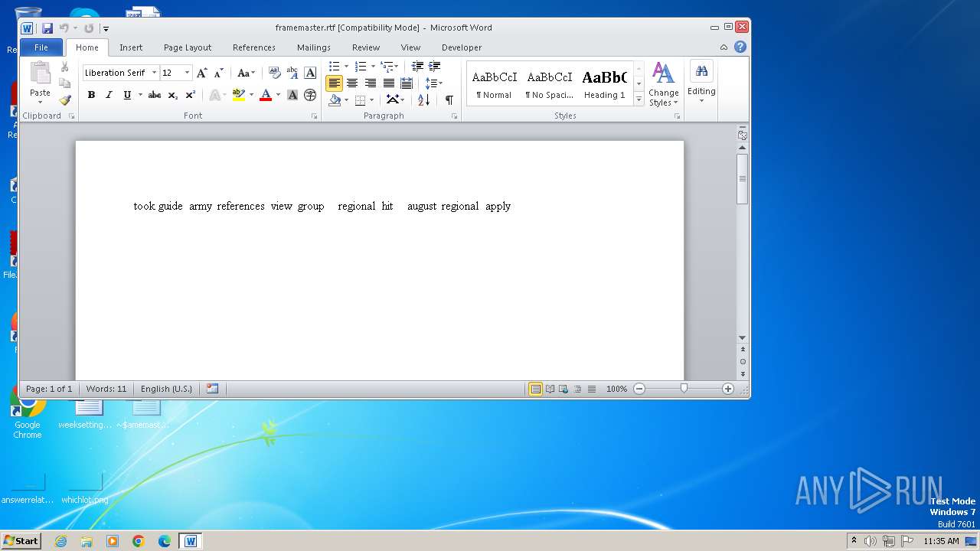The image size is (980, 551).
Task: Open the font name dropdown
Action: pos(154,73)
